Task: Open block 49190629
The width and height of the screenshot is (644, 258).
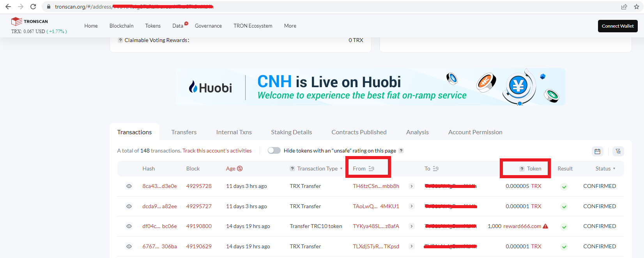Action: [x=199, y=246]
